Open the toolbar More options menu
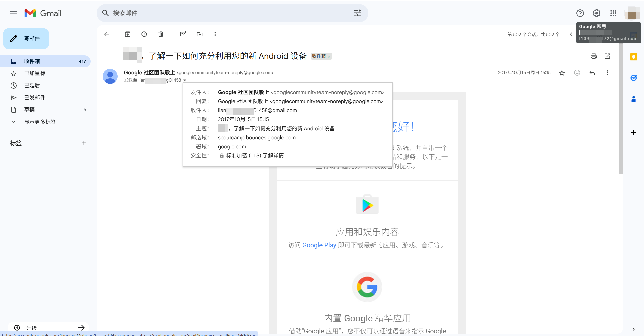 (x=215, y=34)
